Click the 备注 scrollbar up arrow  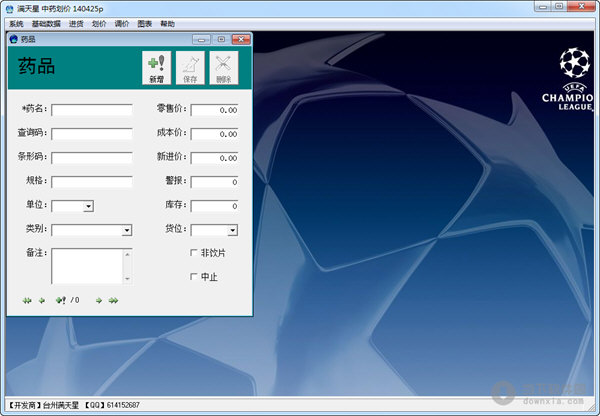point(127,254)
